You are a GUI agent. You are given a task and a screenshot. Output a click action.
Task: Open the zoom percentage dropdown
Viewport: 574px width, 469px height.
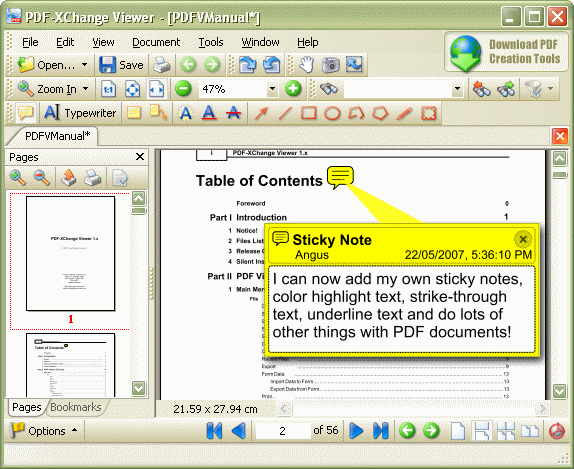pos(272,89)
